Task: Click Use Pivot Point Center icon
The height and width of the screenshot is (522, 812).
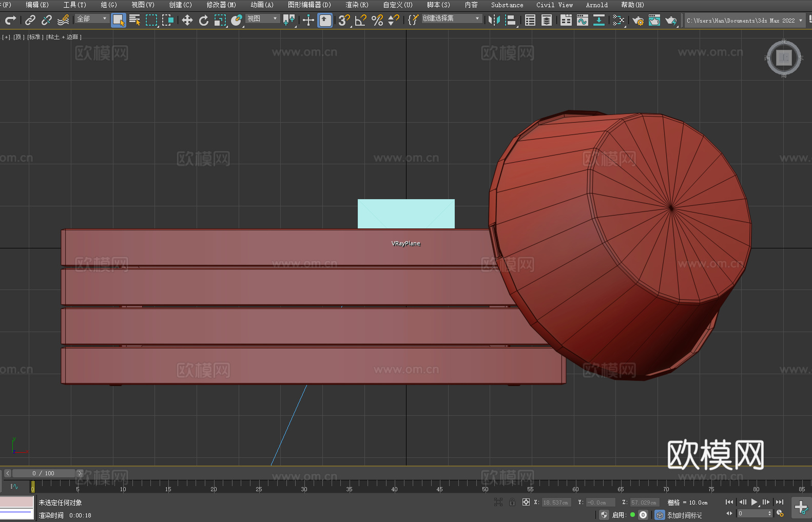Action: tap(289, 20)
